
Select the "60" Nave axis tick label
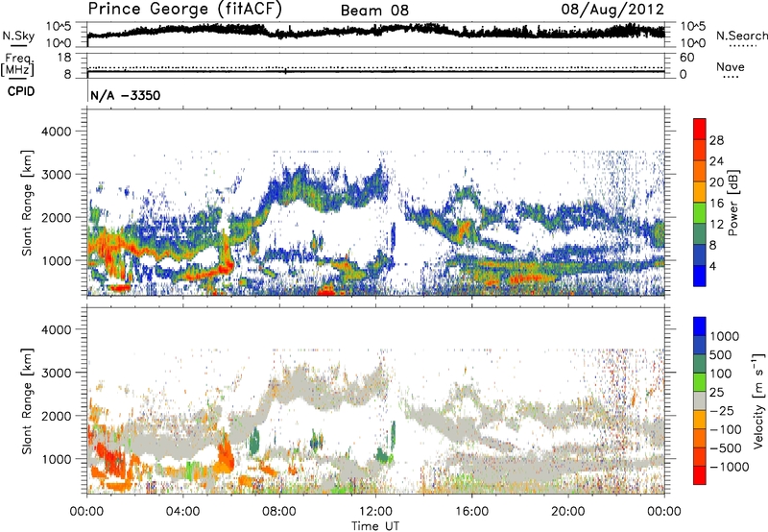pos(686,58)
